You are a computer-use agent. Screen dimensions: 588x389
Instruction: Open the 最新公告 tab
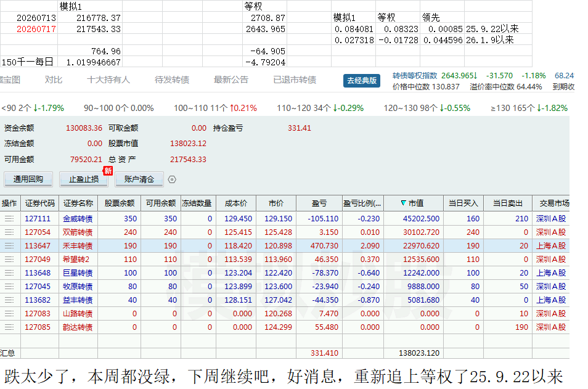click(x=231, y=80)
